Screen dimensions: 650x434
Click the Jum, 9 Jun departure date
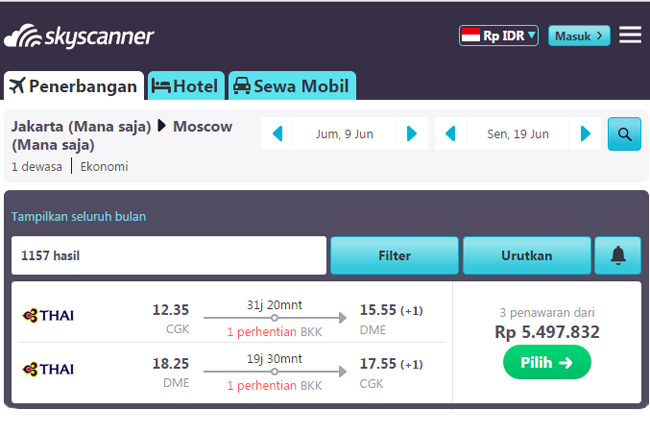pos(343,134)
